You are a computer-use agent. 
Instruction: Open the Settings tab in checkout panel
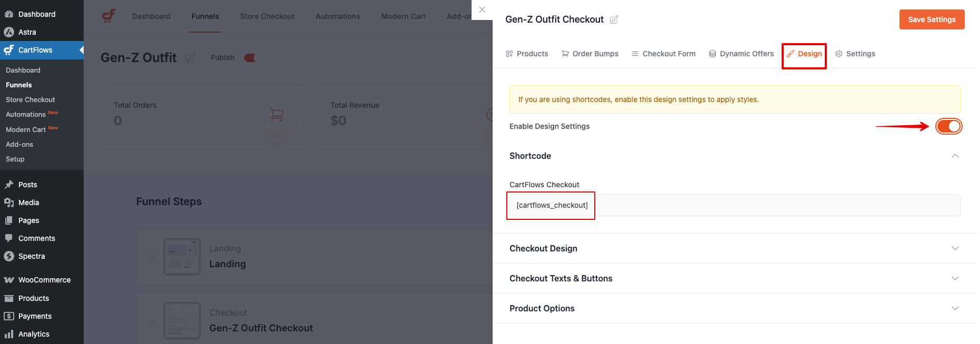pyautogui.click(x=855, y=54)
